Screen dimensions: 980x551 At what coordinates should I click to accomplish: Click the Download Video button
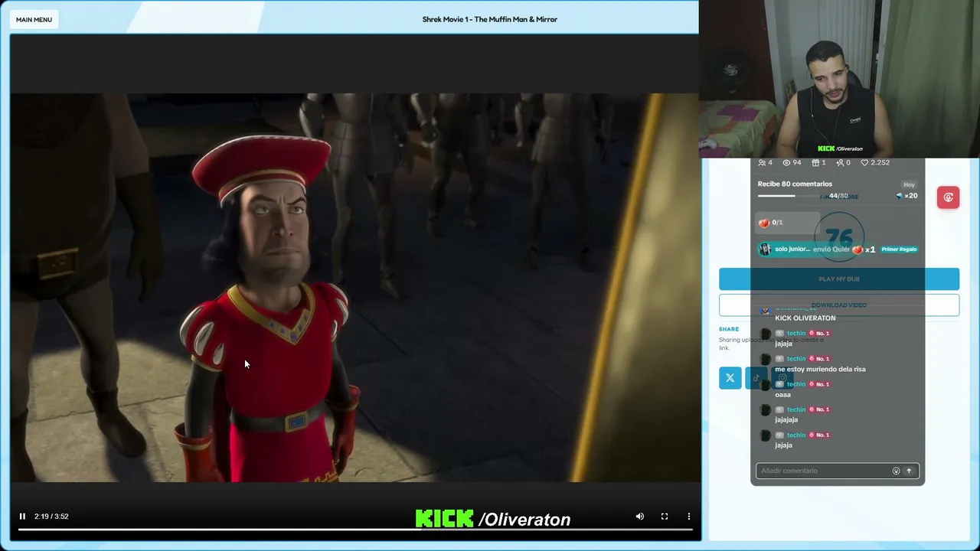click(x=838, y=305)
